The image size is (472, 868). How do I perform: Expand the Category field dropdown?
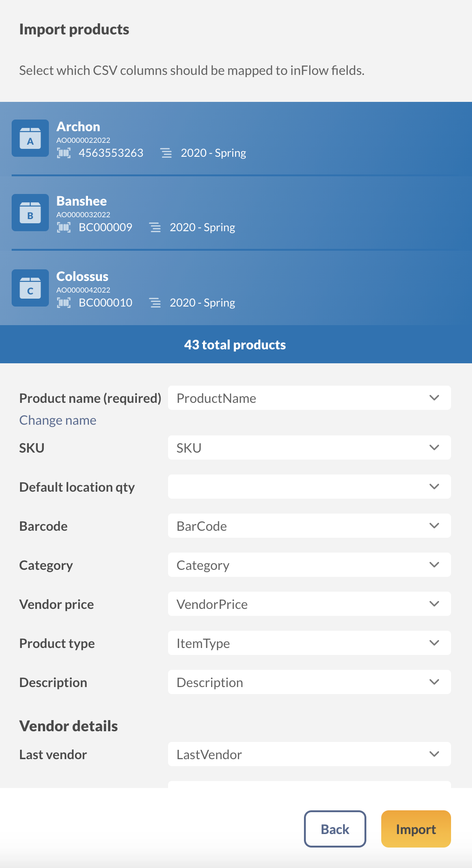click(309, 565)
